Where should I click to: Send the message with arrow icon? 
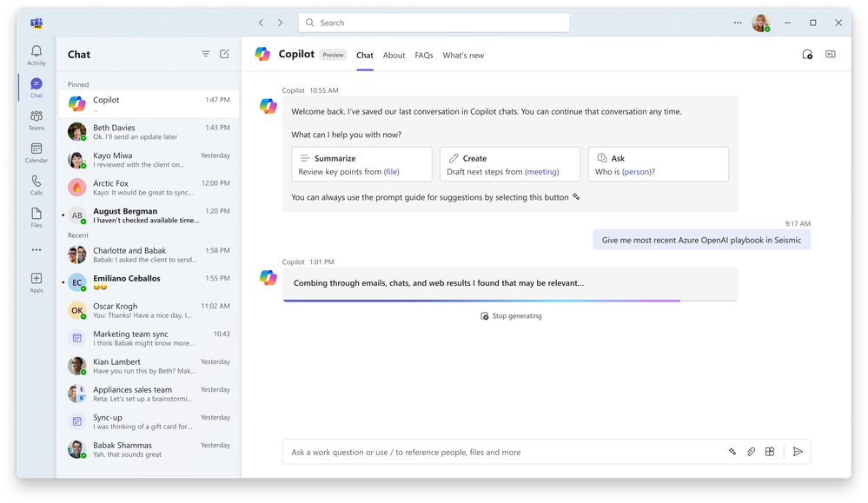798,452
